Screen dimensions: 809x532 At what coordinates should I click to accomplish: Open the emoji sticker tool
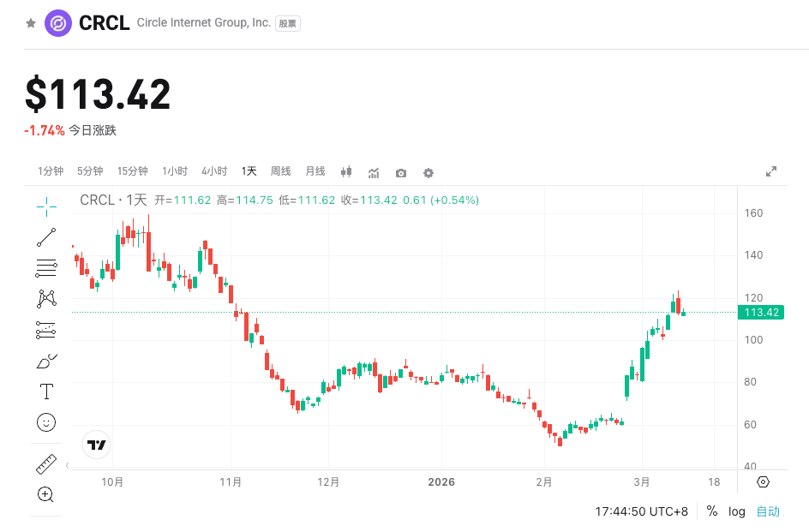(x=45, y=422)
